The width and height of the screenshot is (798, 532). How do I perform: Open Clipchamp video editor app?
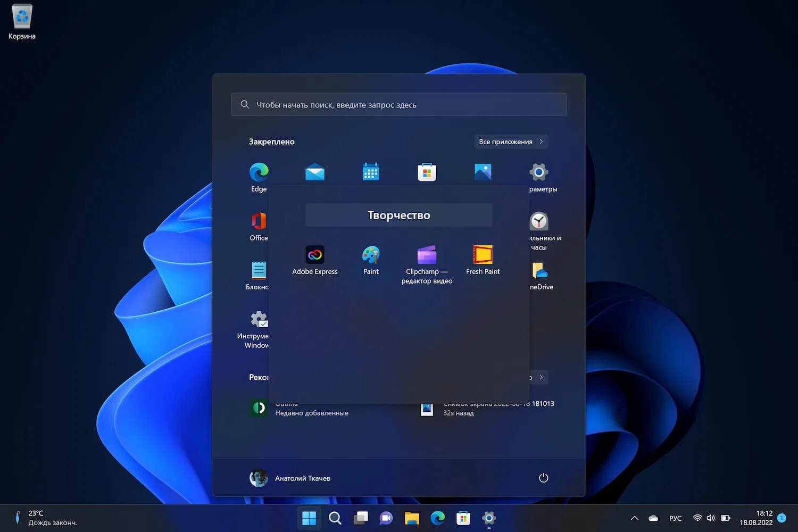(427, 255)
